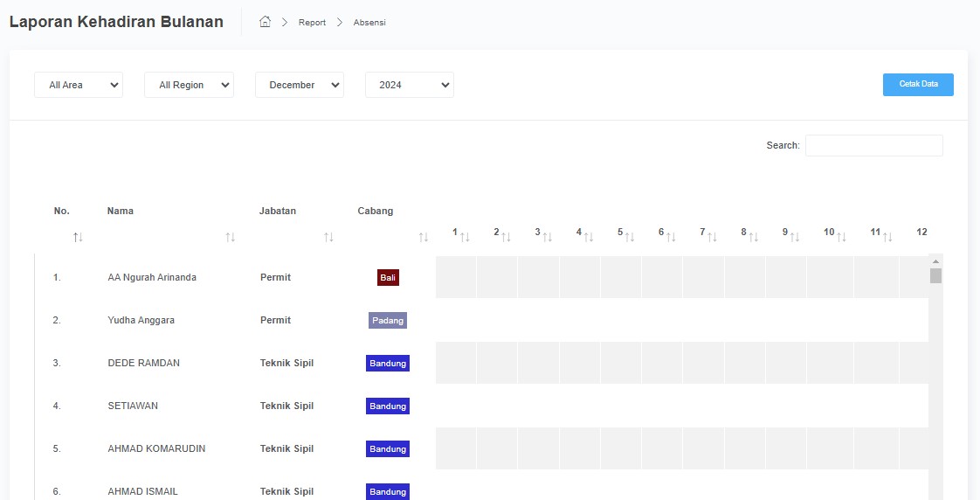The width and height of the screenshot is (980, 500).
Task: Sort table by the No. column arrows
Action: [x=78, y=237]
